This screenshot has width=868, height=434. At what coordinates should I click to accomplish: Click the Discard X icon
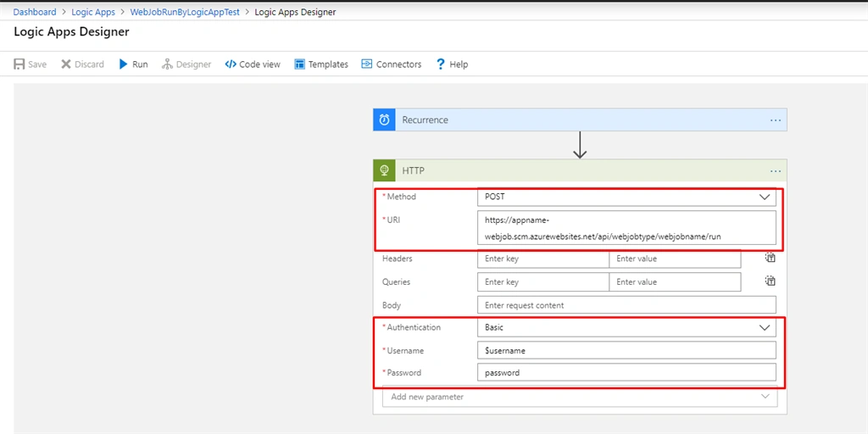pyautogui.click(x=66, y=64)
